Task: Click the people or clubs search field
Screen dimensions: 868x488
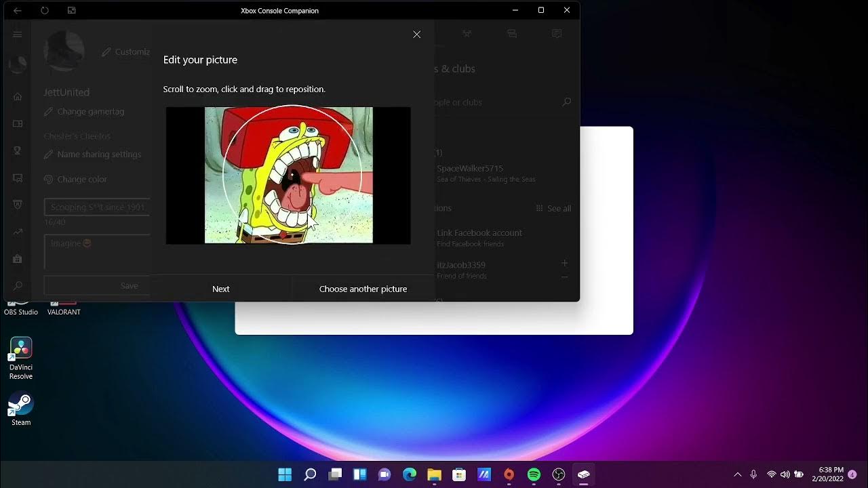Action: 504,102
